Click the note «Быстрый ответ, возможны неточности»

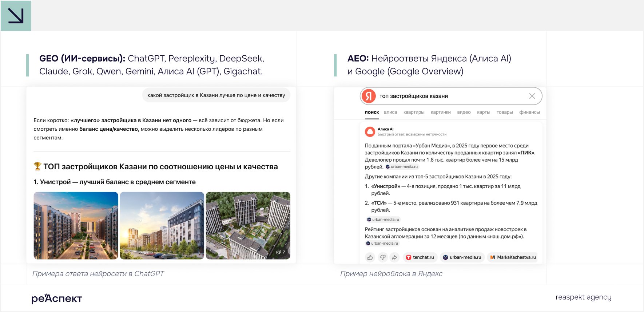pos(412,134)
